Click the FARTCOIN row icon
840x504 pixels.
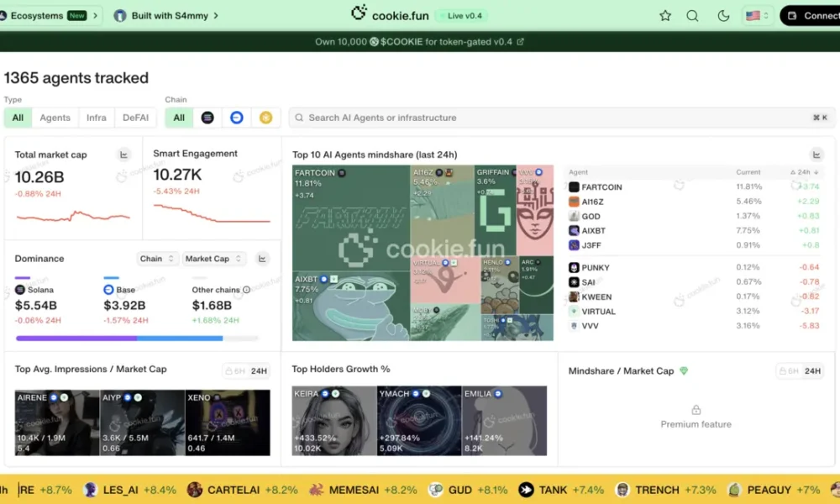pyautogui.click(x=574, y=187)
